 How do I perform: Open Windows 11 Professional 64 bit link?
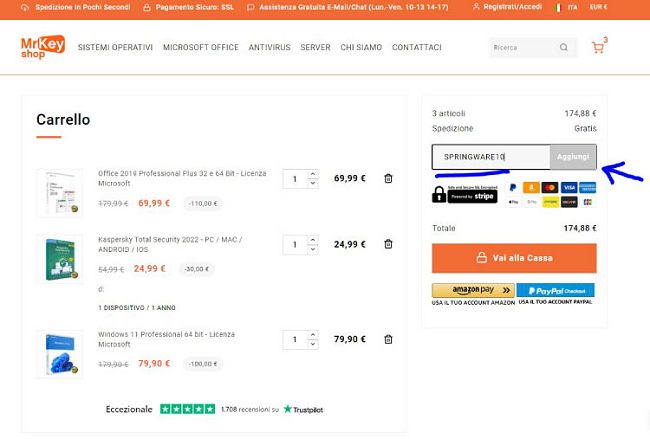pyautogui.click(x=166, y=339)
